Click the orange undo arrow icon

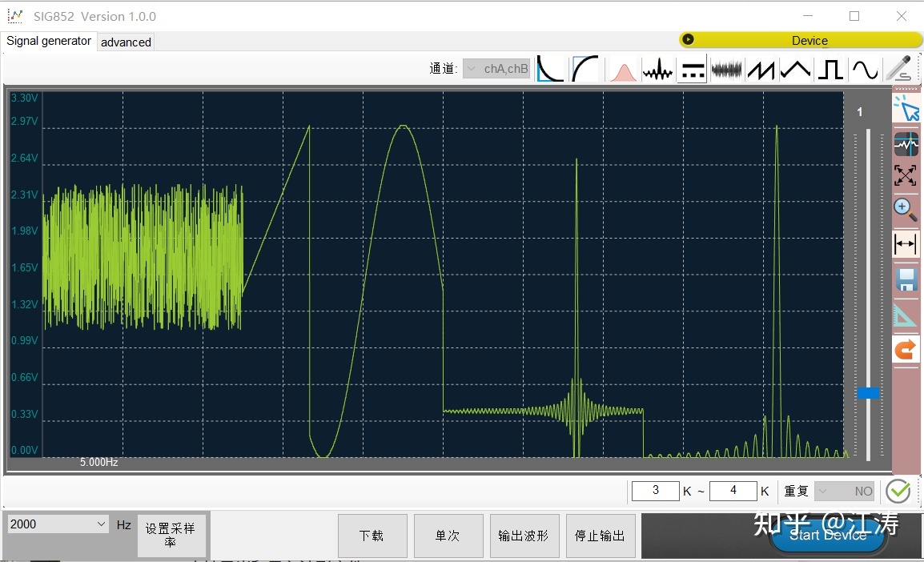click(906, 349)
